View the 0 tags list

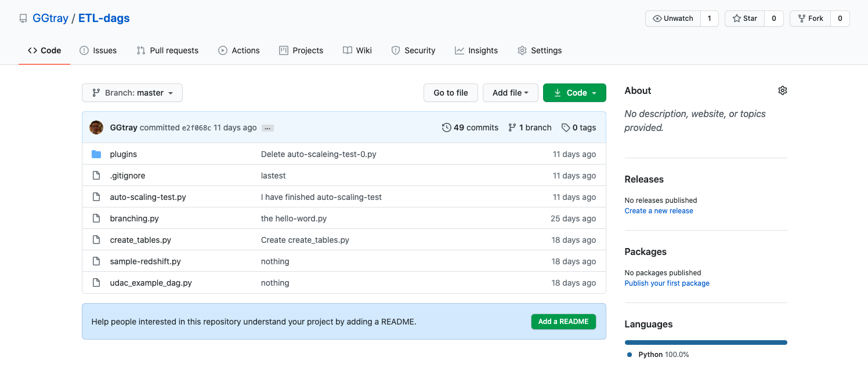[x=578, y=127]
